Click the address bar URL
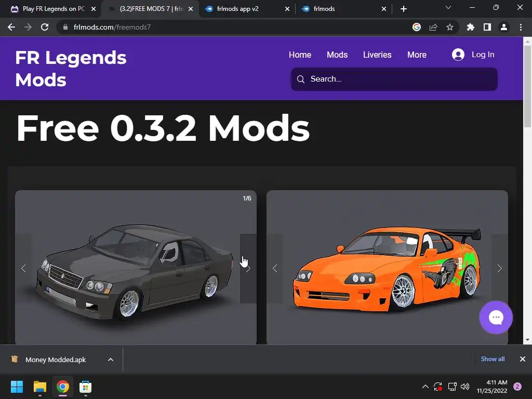The width and height of the screenshot is (532, 399). coord(112,27)
